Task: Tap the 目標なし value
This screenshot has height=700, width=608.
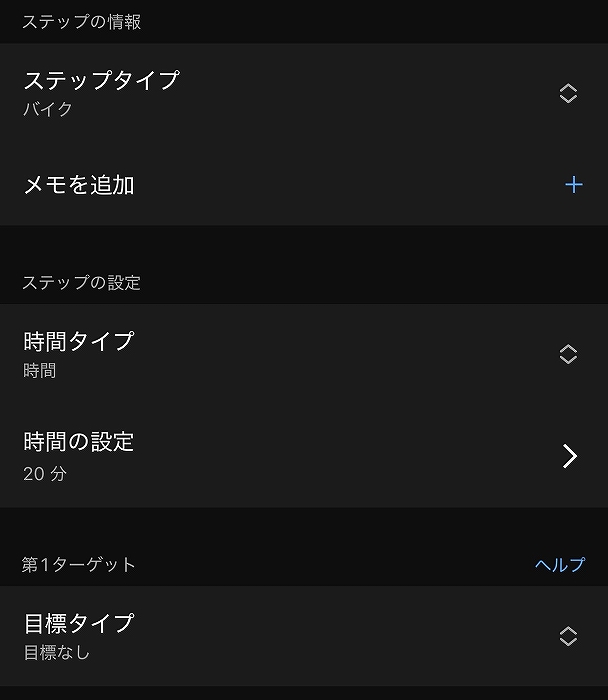Action: point(56,653)
